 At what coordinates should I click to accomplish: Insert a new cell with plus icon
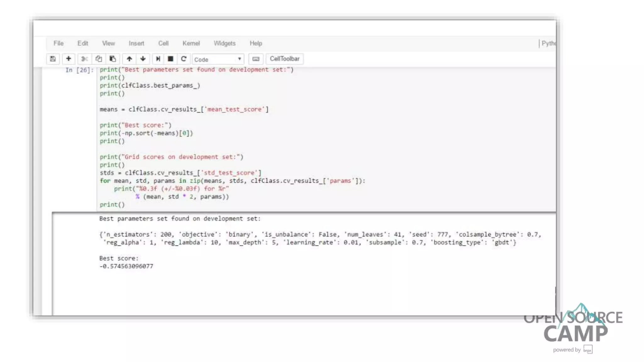pos(68,59)
